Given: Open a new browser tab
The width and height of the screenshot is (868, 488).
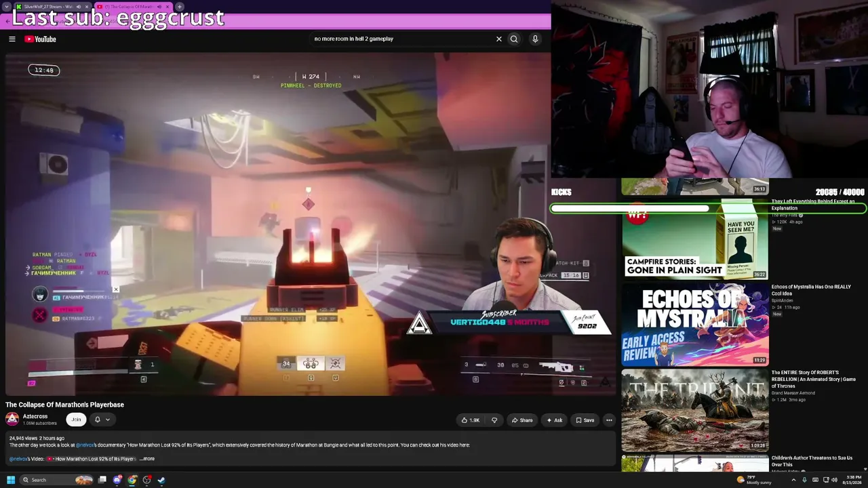Looking at the screenshot, I should point(180,7).
